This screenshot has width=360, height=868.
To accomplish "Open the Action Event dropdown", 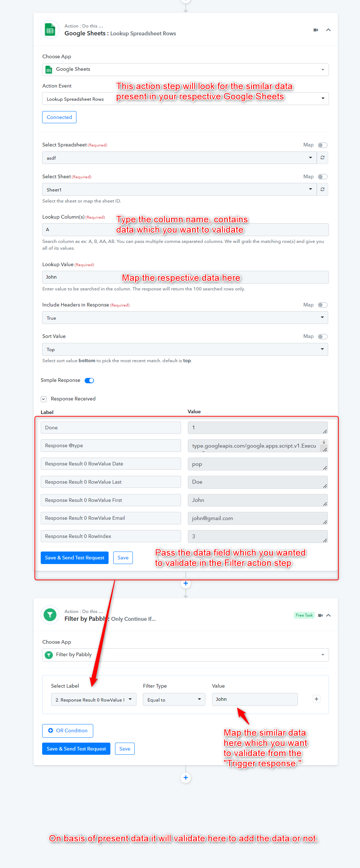I will [x=185, y=99].
